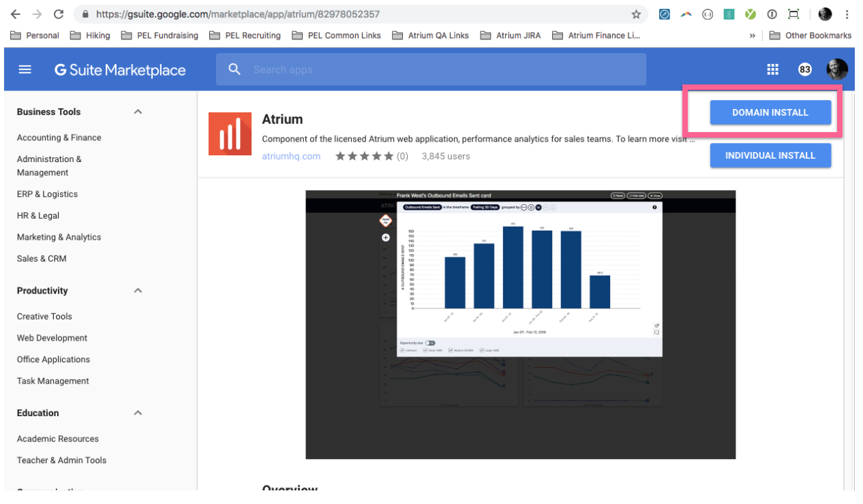The width and height of the screenshot is (863, 504).
Task: Browse the Creative Tools category
Action: click(44, 317)
